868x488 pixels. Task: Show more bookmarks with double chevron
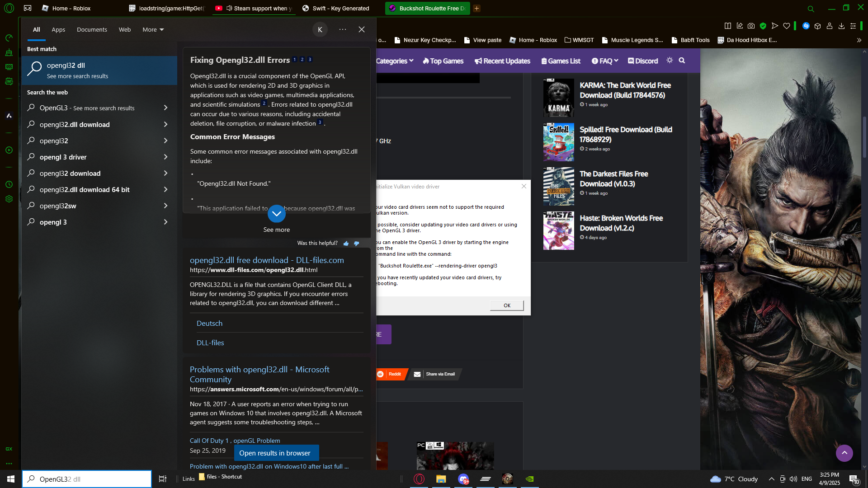(x=859, y=40)
